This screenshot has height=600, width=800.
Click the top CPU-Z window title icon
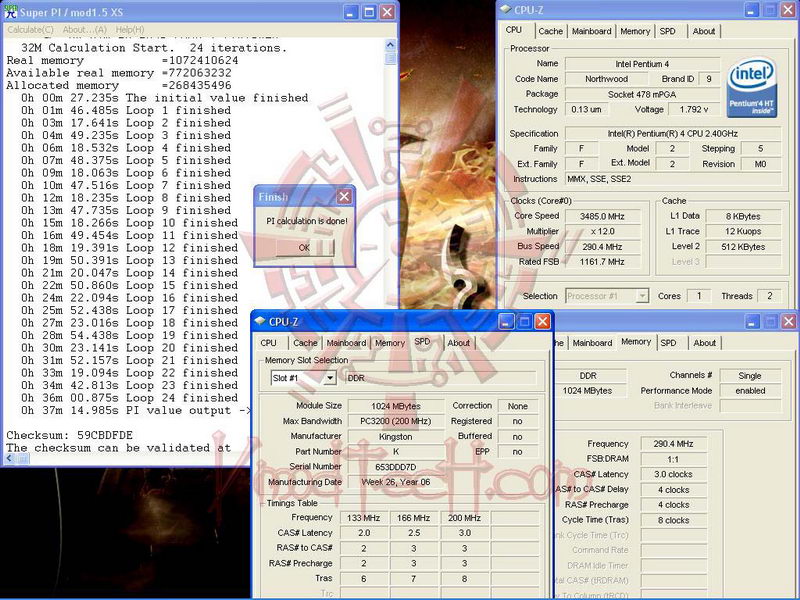[506, 9]
